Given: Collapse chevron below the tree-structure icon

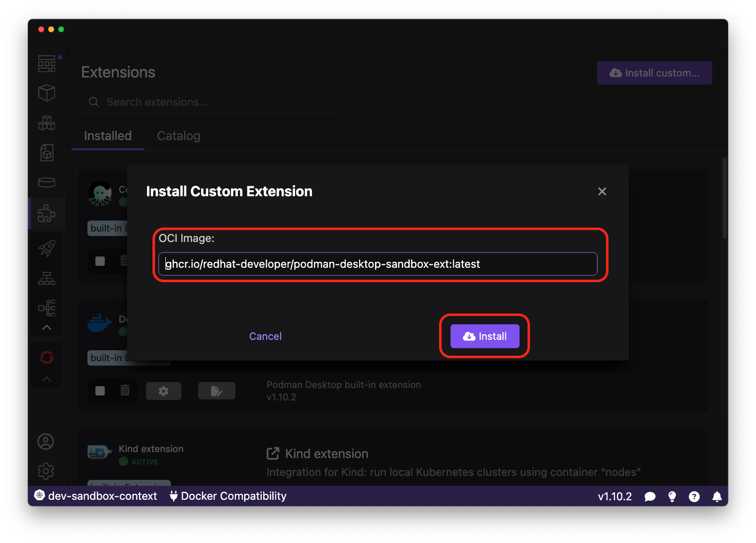Looking at the screenshot, I should 47,327.
